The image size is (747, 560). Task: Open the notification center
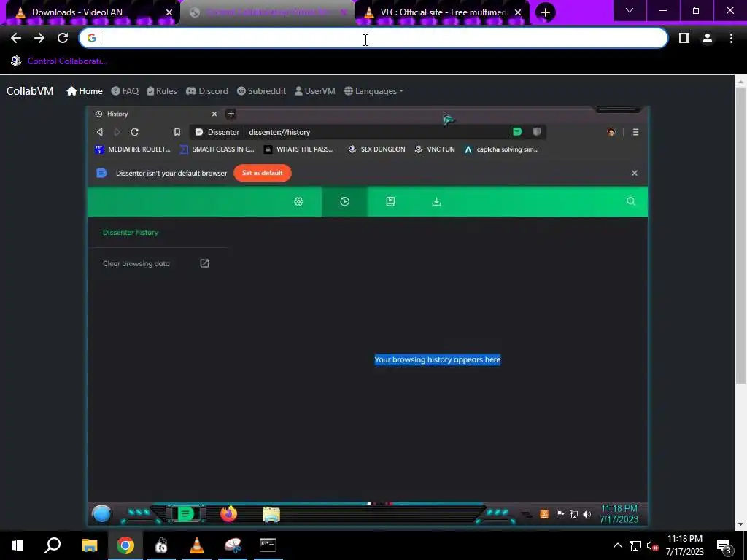(x=724, y=546)
